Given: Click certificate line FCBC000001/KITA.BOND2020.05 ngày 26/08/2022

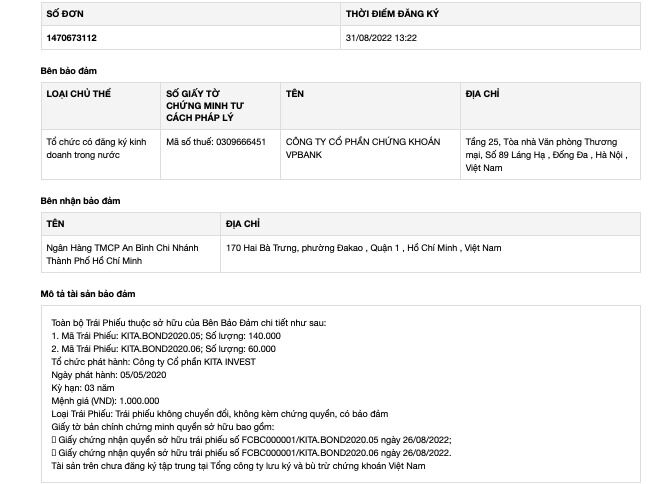Looking at the screenshot, I should [251, 440].
